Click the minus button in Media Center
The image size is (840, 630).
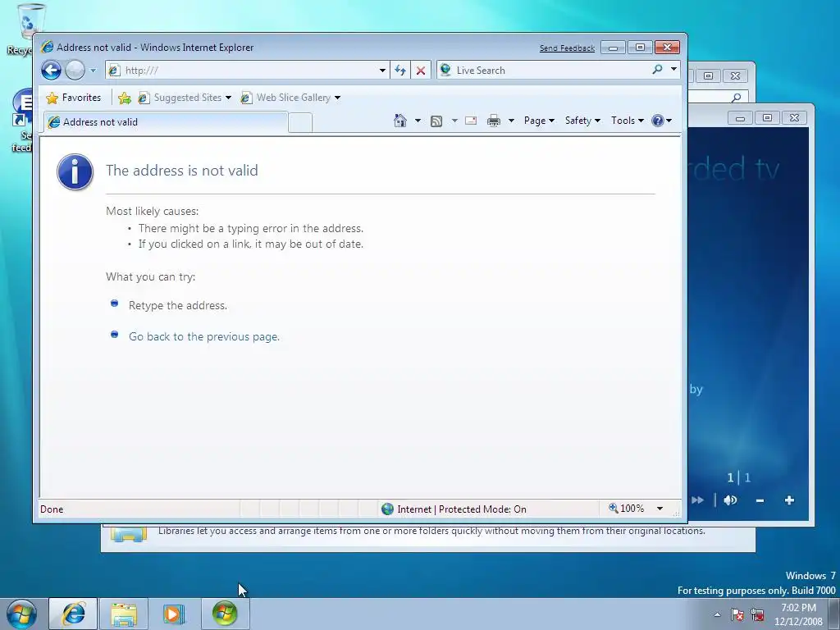[x=760, y=501]
